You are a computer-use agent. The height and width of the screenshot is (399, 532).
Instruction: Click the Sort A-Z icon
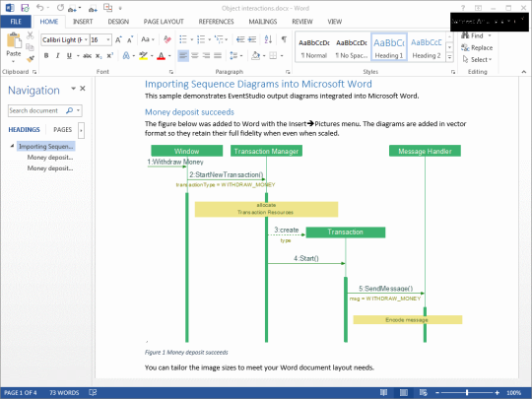[268, 39]
